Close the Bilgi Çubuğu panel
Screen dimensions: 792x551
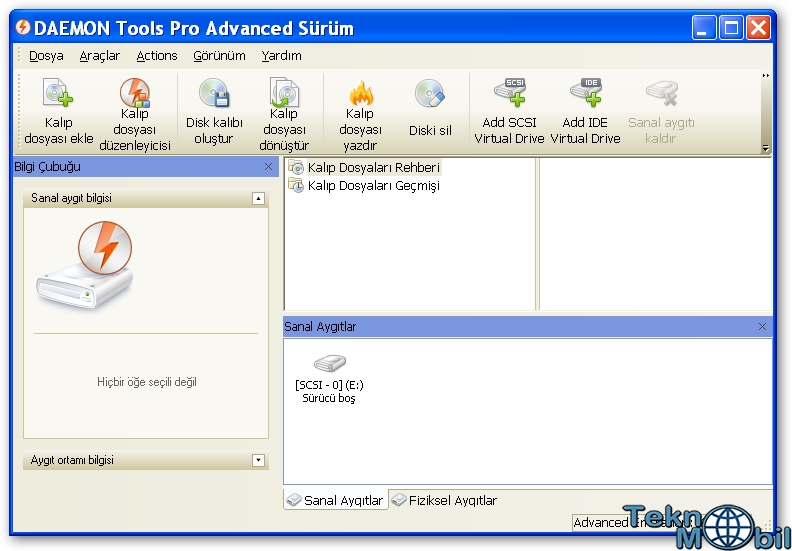pyautogui.click(x=268, y=167)
